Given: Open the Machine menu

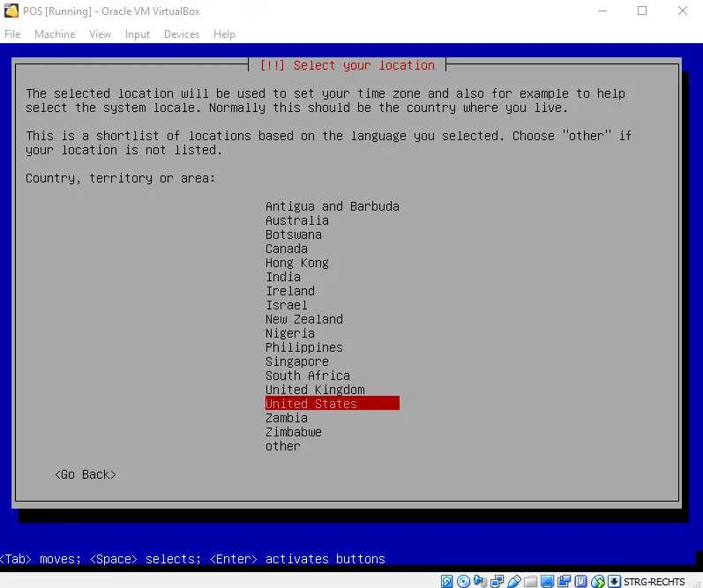Looking at the screenshot, I should (x=55, y=33).
